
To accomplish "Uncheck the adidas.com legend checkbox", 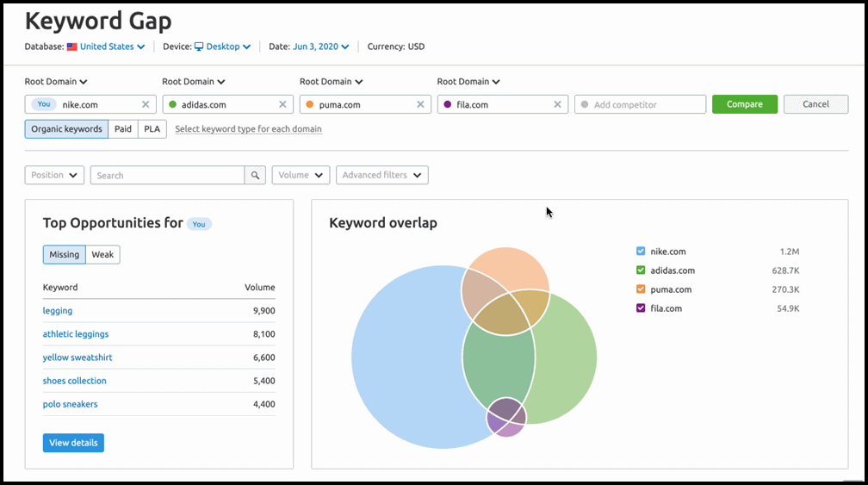I will click(x=641, y=270).
